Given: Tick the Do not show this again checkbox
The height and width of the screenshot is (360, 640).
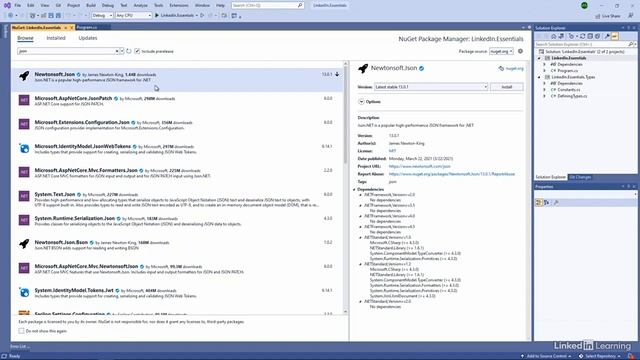Looking at the screenshot, I should pos(21,331).
